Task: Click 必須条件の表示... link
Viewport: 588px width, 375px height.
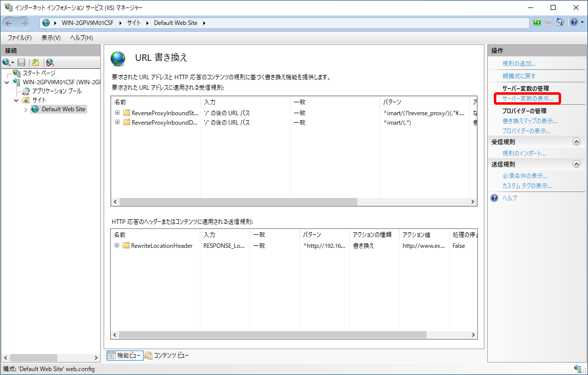Action: 525,176
